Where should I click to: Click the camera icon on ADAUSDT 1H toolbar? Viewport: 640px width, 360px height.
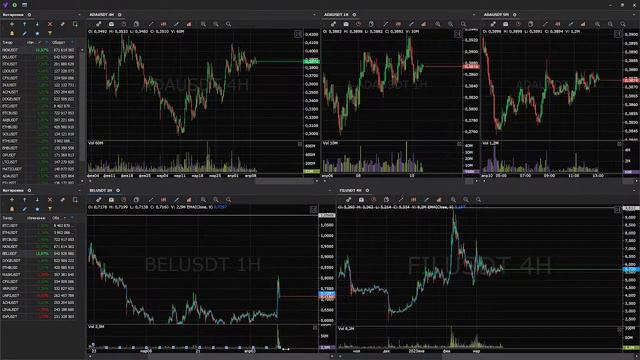pyautogui.click(x=346, y=24)
